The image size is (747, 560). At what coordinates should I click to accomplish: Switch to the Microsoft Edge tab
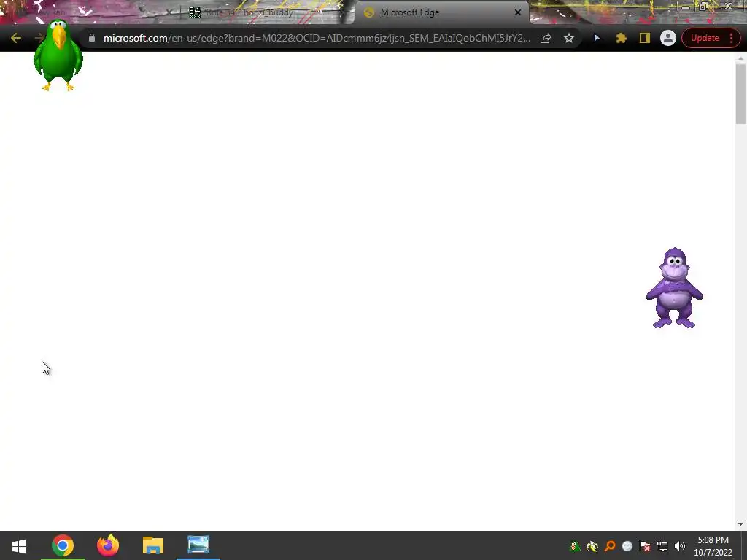[441, 12]
